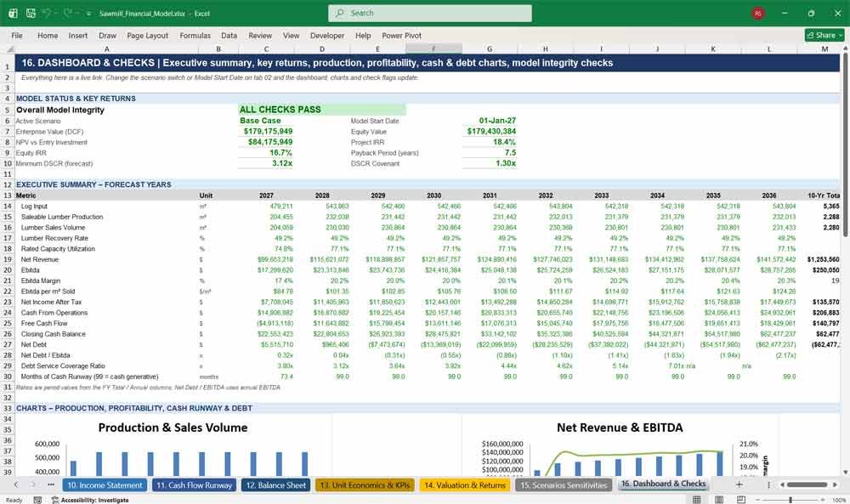
Task: Open the Page Layout ribbon tab
Action: 147,35
